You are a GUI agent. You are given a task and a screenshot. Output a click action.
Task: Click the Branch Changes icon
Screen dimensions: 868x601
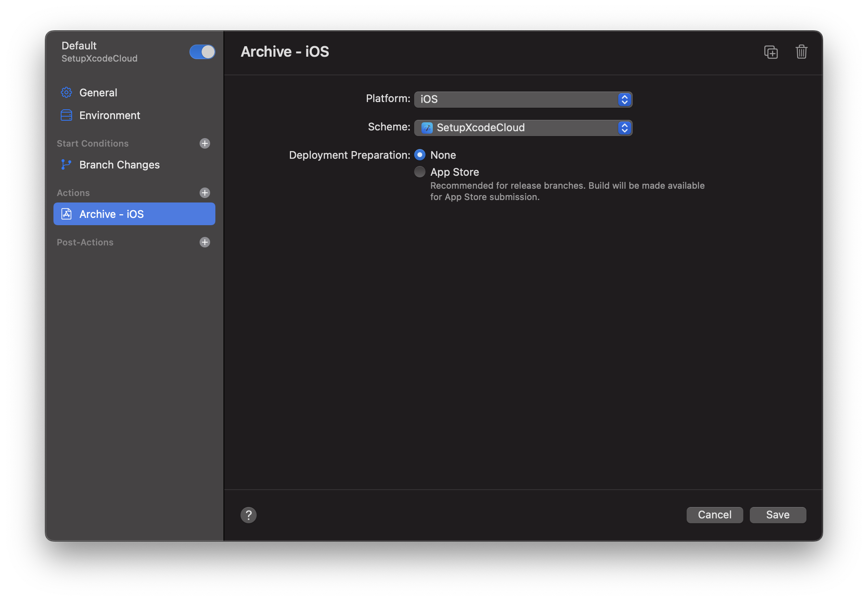click(66, 164)
